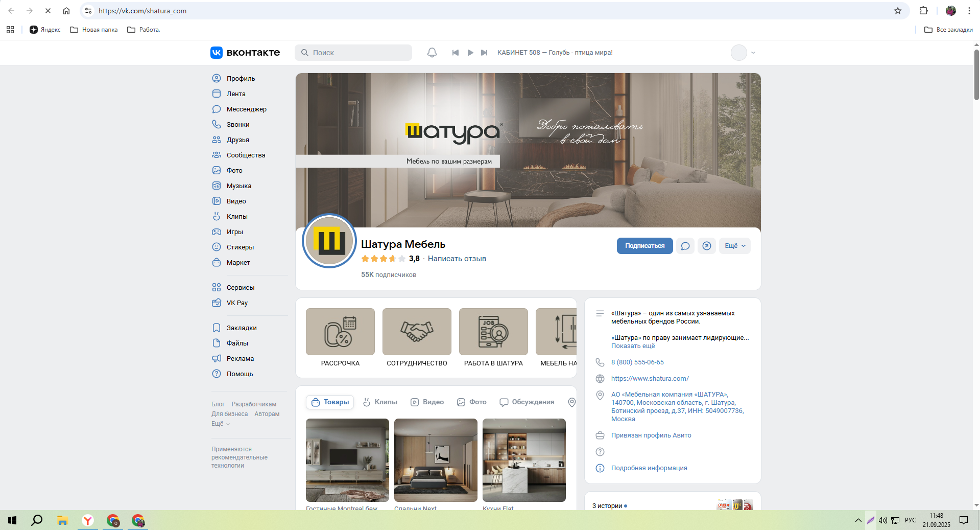The width and height of the screenshot is (980, 530).
Task: Click the Подписаться subscribe button
Action: coord(644,246)
